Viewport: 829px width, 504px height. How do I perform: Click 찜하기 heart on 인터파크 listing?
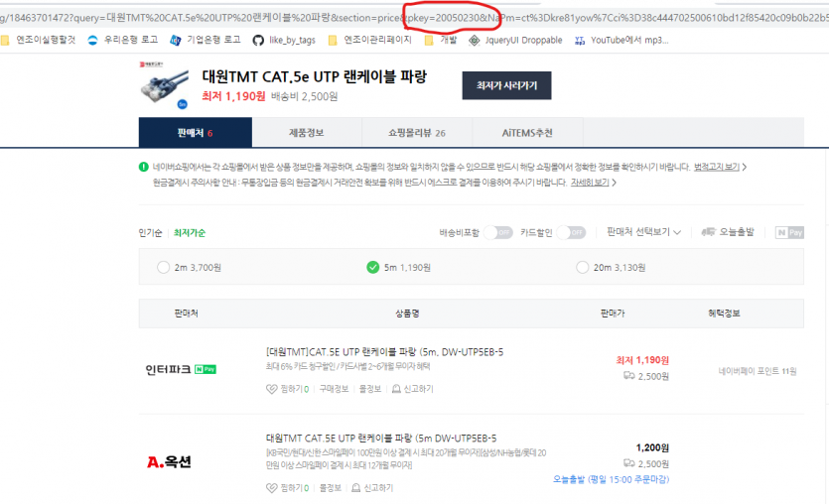click(x=271, y=389)
